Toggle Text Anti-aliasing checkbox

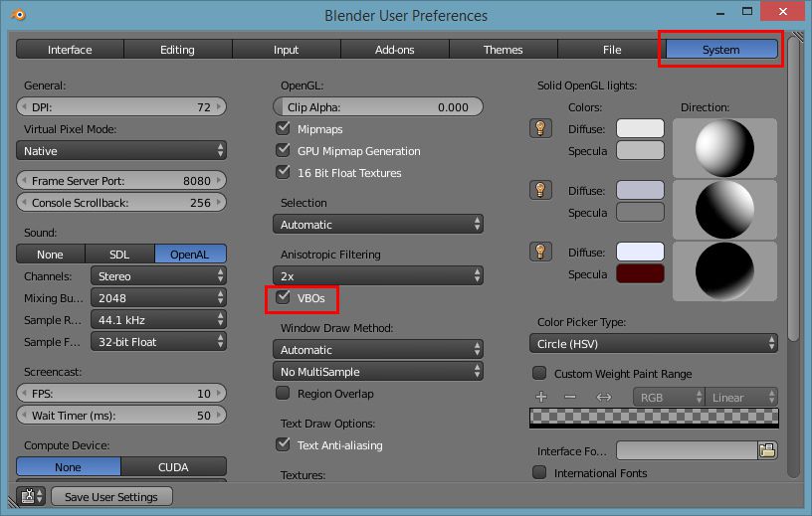(x=283, y=444)
